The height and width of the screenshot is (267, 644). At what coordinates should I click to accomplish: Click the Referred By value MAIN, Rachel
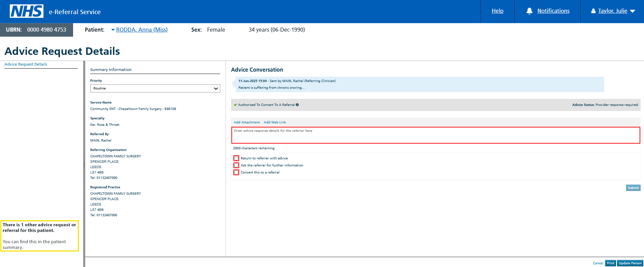coord(101,141)
